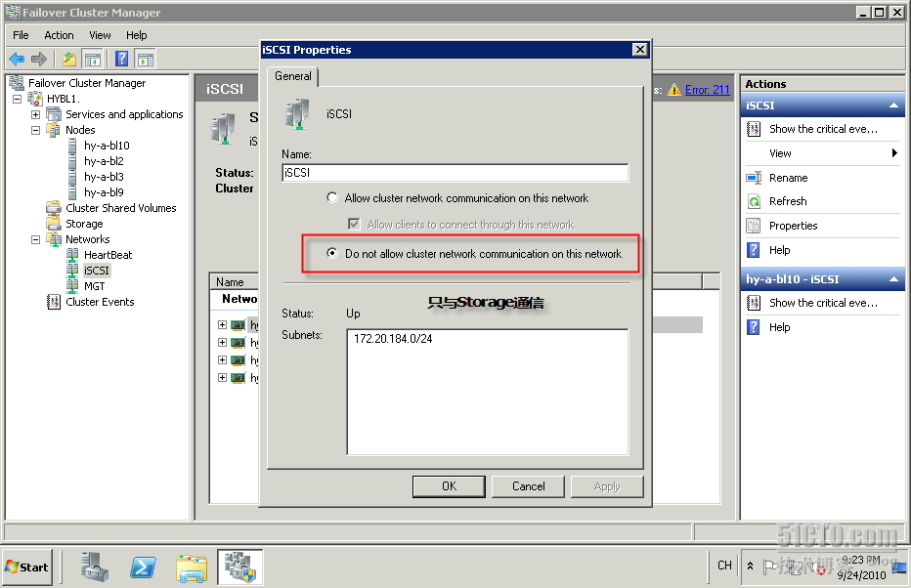The height and width of the screenshot is (588, 911).
Task: Expand the fourth network connection row
Action: [x=222, y=378]
